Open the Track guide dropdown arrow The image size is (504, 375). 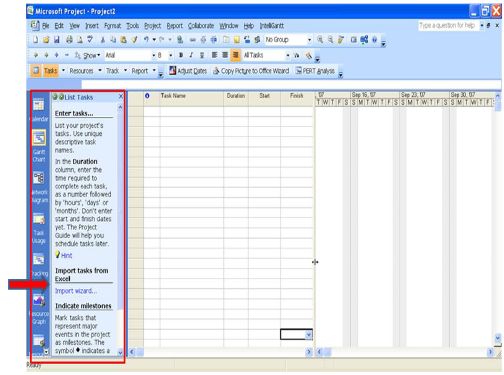point(125,71)
